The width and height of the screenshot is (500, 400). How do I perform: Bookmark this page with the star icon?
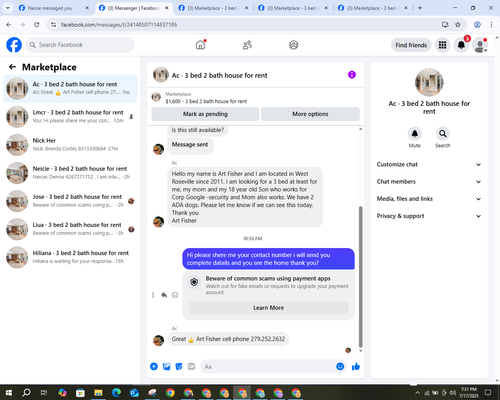458,24
